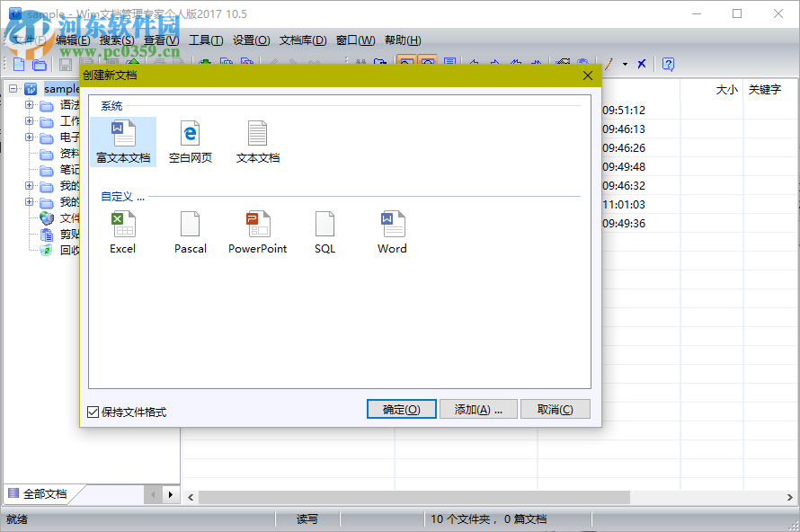Expand the 我的 folder just above 文件
Image resolution: width=800 pixels, height=532 pixels.
point(29,202)
